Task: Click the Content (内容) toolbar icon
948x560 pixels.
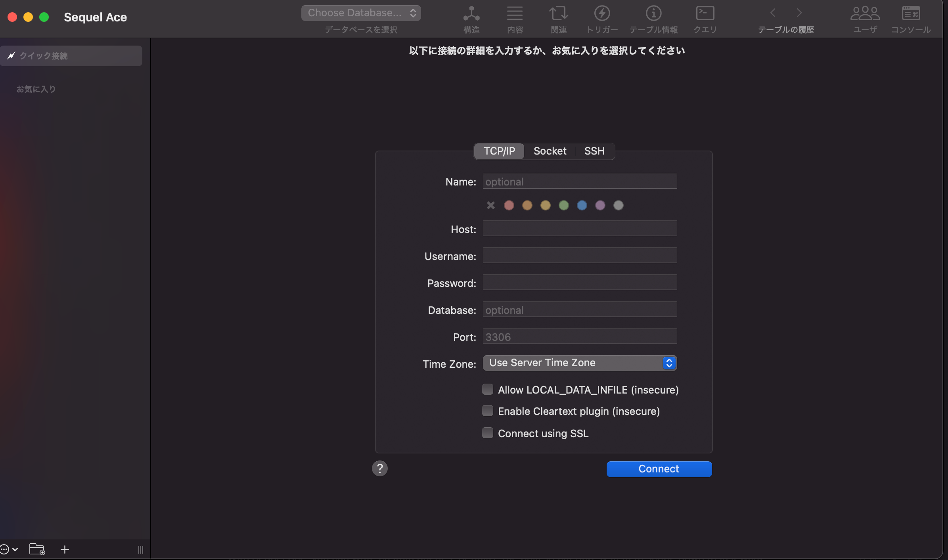Action: [515, 14]
